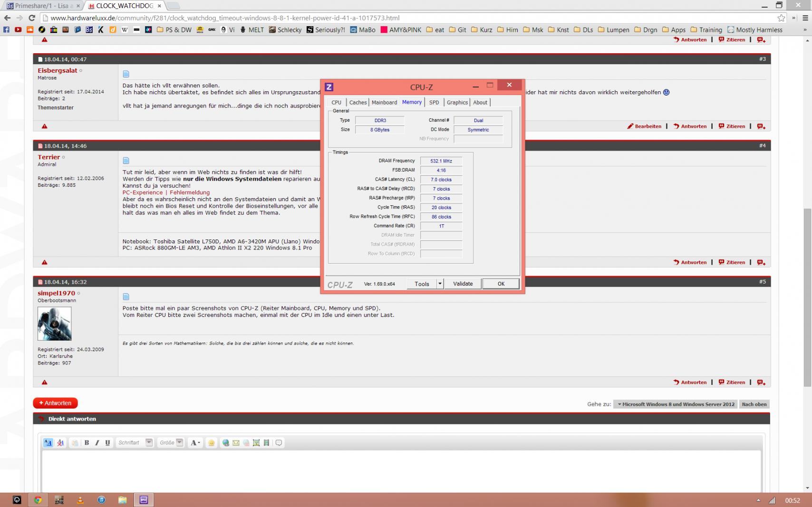Viewport: 812px width, 507px height.
Task: Launch VLC media player from the taskbar
Action: [80, 500]
